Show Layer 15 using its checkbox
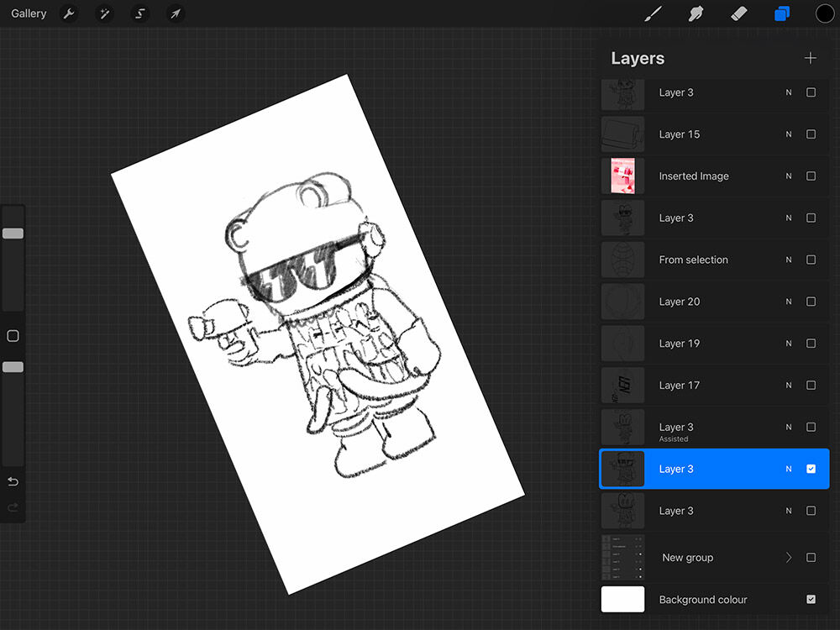The image size is (840, 630). [x=811, y=134]
